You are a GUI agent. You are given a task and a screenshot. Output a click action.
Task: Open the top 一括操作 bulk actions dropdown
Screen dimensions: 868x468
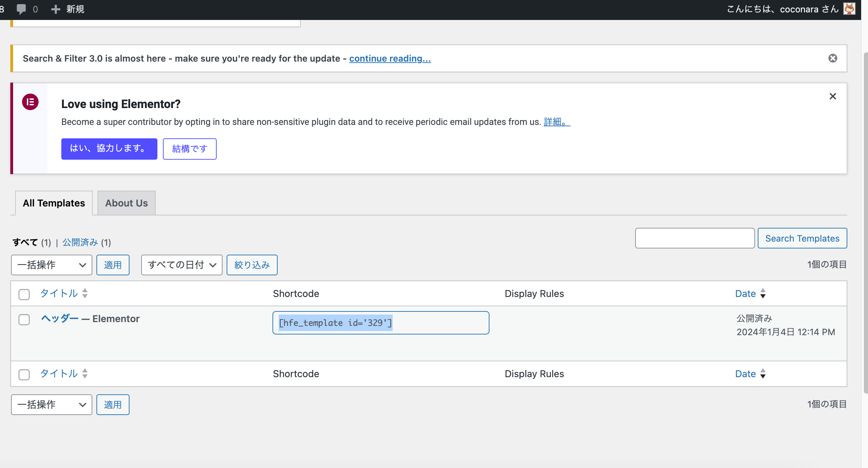[x=52, y=265]
